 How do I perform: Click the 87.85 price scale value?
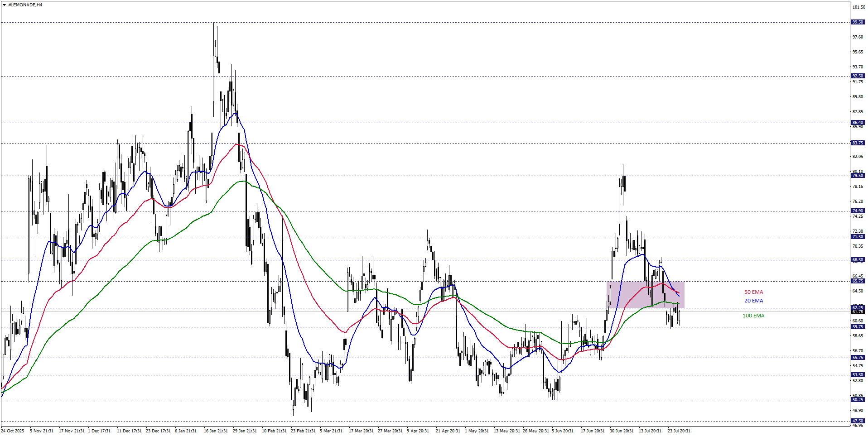(x=858, y=112)
